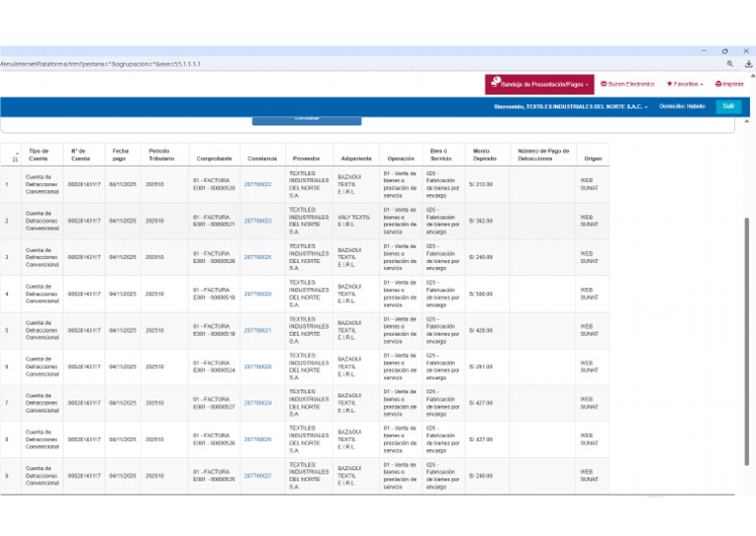Open constancia link 287760025
756x536 pixels.
[x=258, y=257]
